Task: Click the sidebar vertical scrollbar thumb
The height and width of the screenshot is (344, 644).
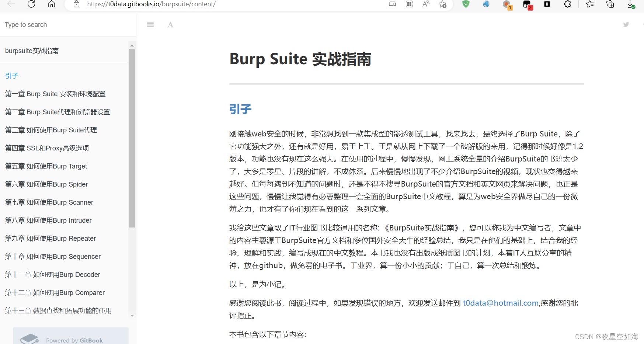Action: pos(132,138)
